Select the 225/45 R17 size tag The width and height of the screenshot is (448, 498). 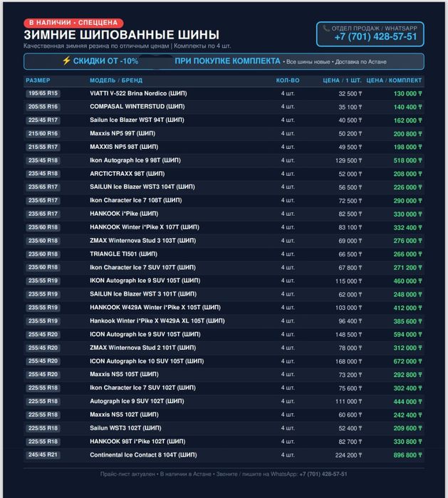43,120
